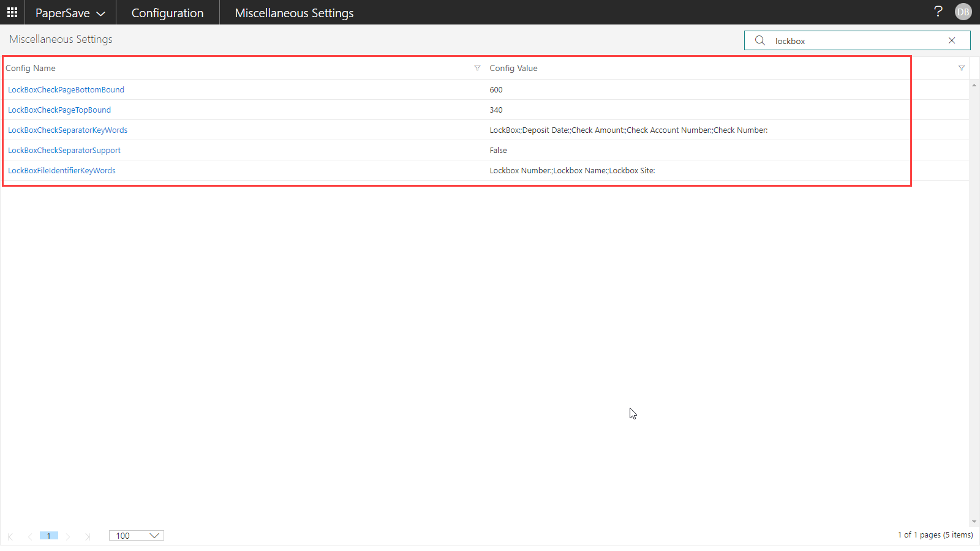Click the LockBoxCheckSeparatorSupport link
Viewport: 980px width, 551px height.
point(64,151)
